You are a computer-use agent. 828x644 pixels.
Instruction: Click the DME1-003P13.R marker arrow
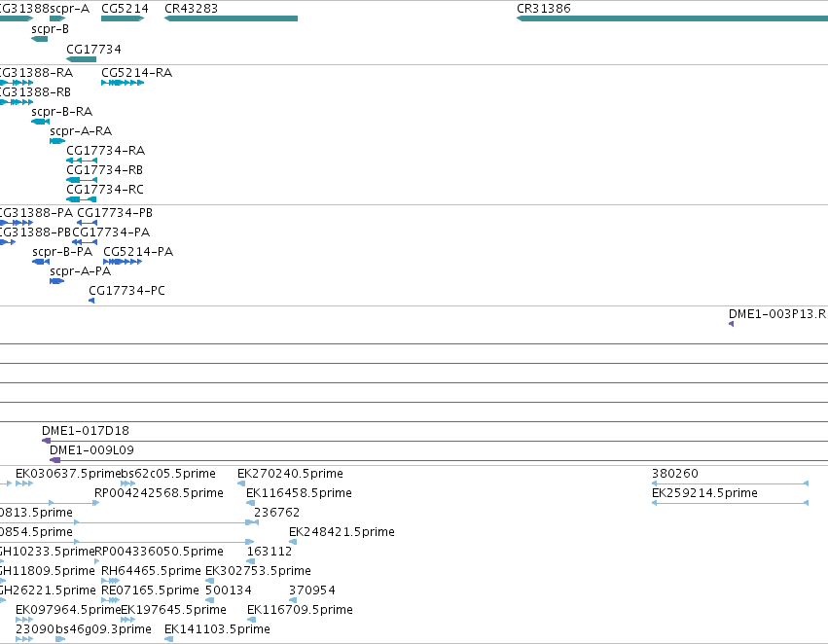point(731,324)
